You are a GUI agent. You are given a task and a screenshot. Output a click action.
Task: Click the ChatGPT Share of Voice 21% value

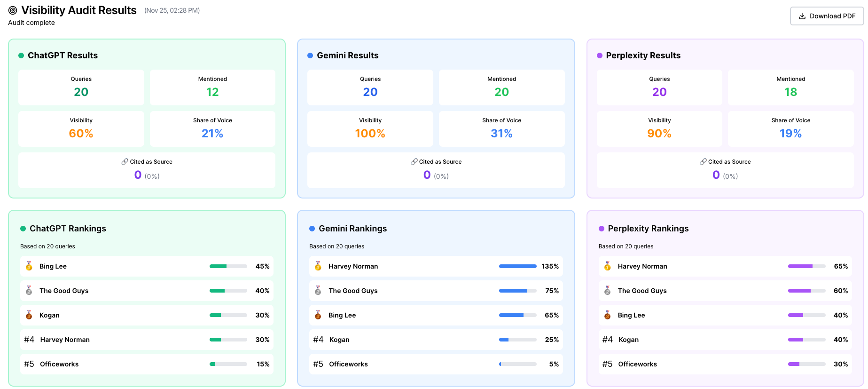(212, 134)
